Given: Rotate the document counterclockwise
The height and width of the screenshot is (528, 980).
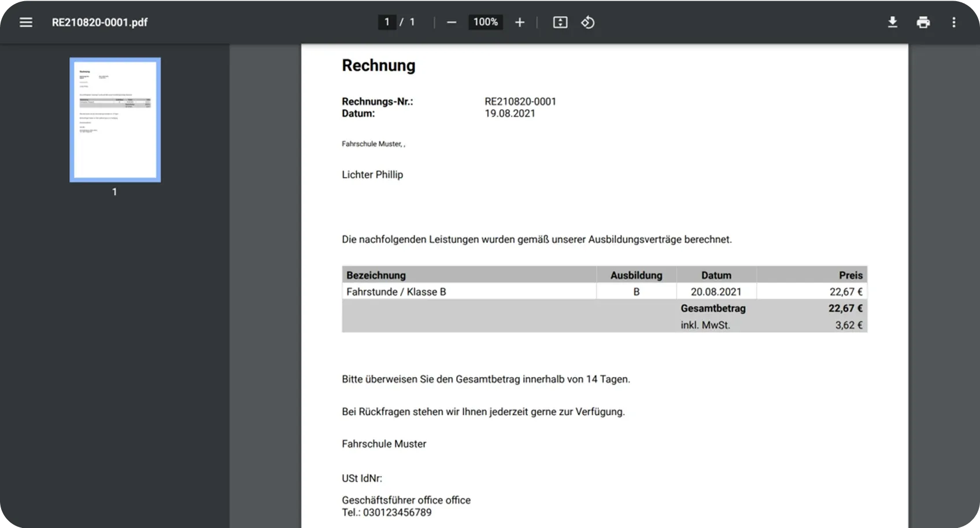Looking at the screenshot, I should click(x=588, y=23).
